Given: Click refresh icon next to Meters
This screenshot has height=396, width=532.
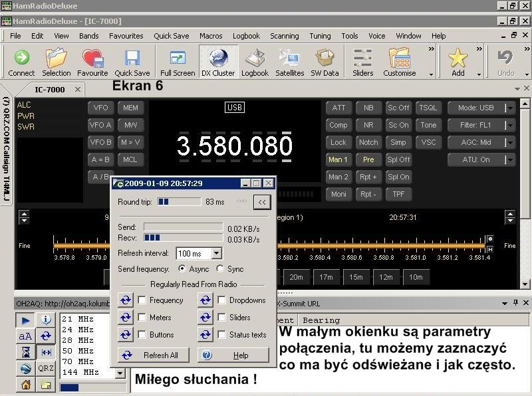Looking at the screenshot, I should click(x=126, y=318).
